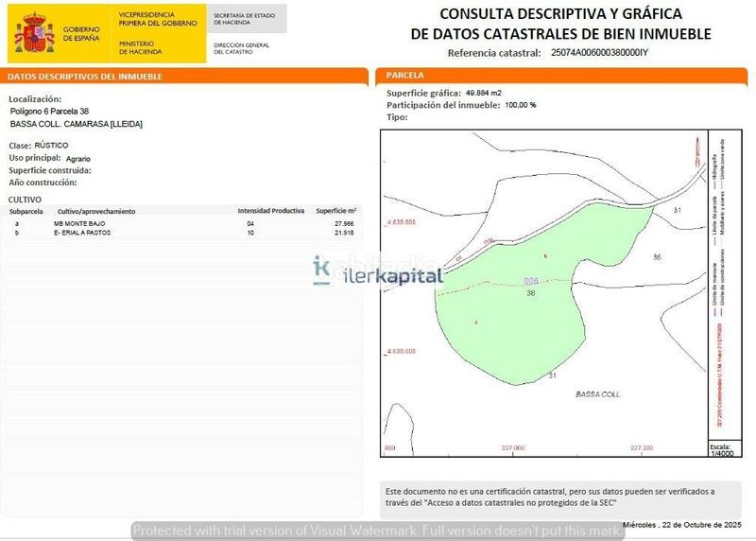Click the Escala 1/4000 scale box
The image size is (756, 541).
click(720, 449)
